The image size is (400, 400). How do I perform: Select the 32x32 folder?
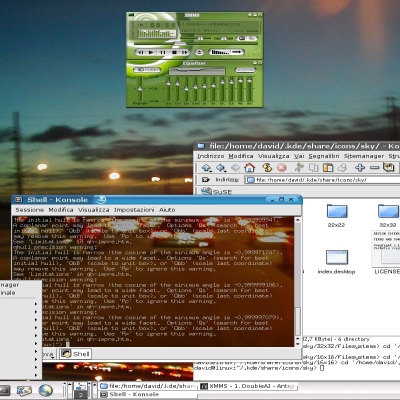(388, 215)
